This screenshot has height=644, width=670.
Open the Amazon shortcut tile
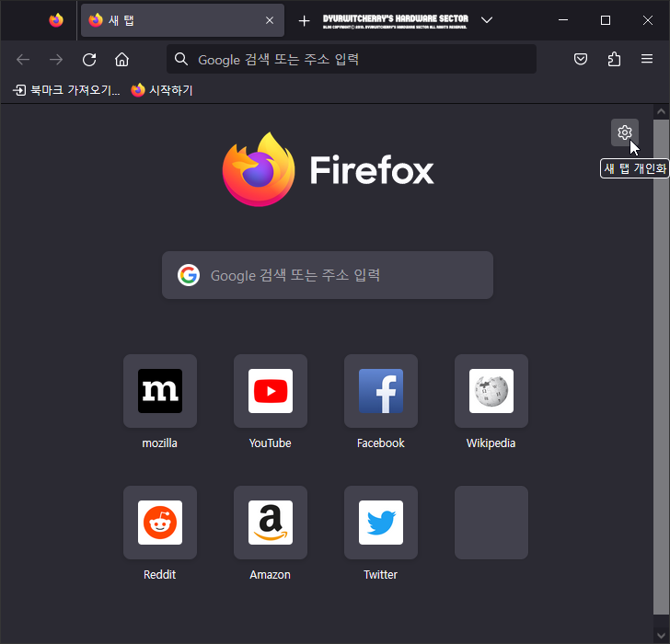point(271,523)
